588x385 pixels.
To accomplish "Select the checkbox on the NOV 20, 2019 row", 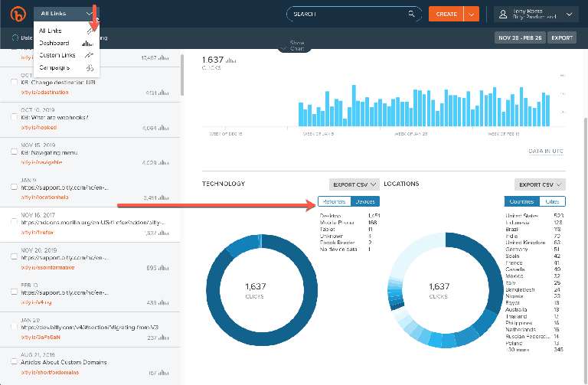I will point(14,256).
